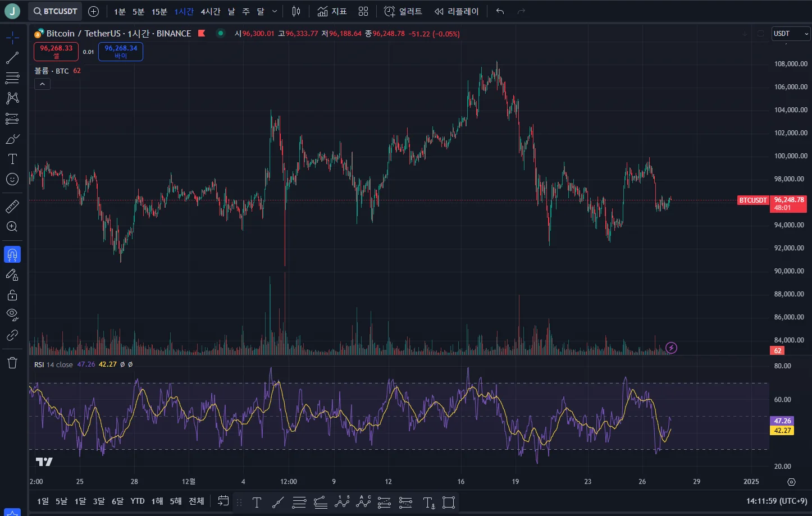The width and height of the screenshot is (812, 516).
Task: Open the emoji icons tool
Action: click(x=12, y=179)
